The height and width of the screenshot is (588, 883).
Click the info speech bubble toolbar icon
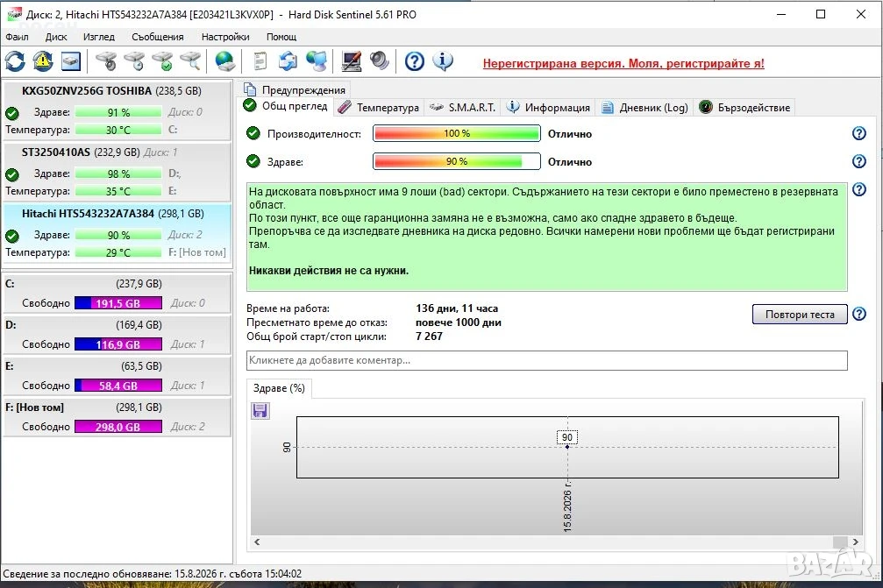pos(443,60)
